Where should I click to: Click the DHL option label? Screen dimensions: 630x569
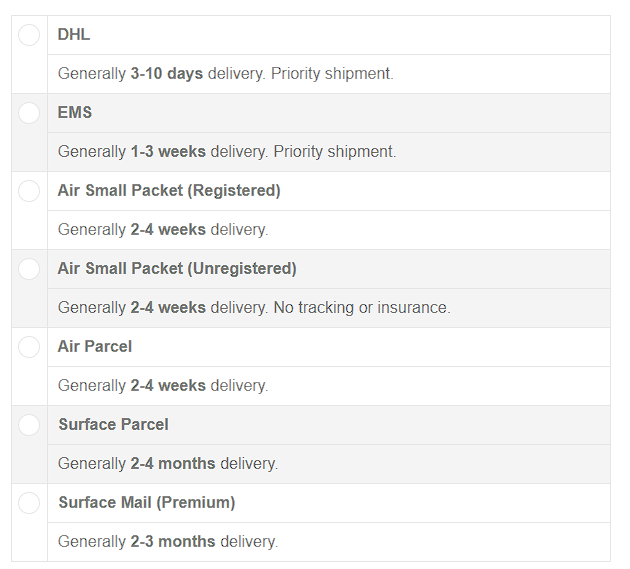pos(74,35)
